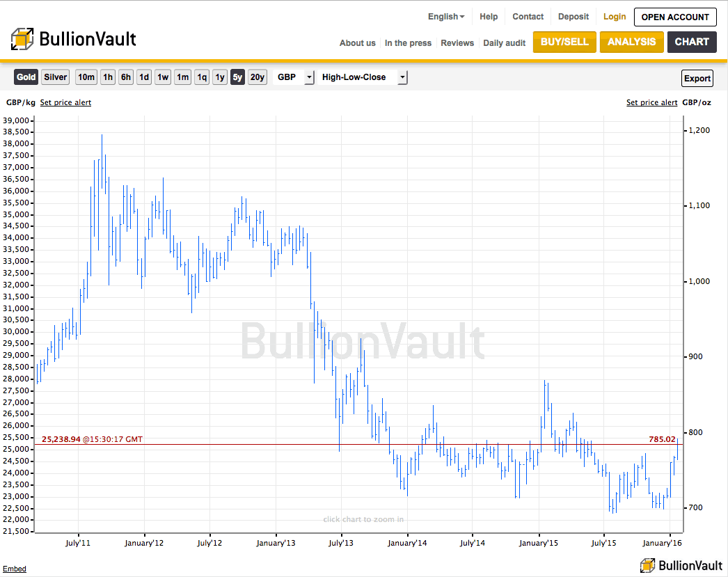
Task: Click the January'12 axis label
Action: [144, 543]
